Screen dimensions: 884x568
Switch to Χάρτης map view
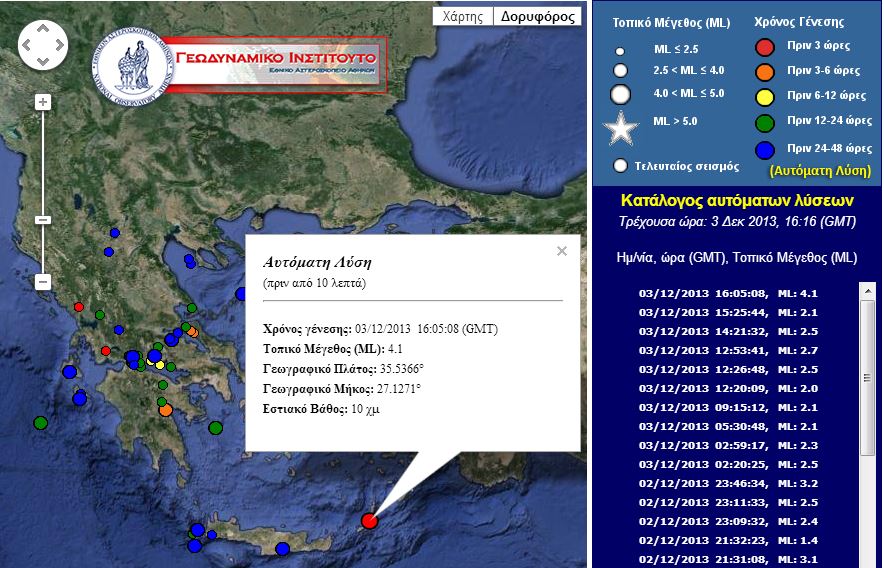(x=463, y=16)
